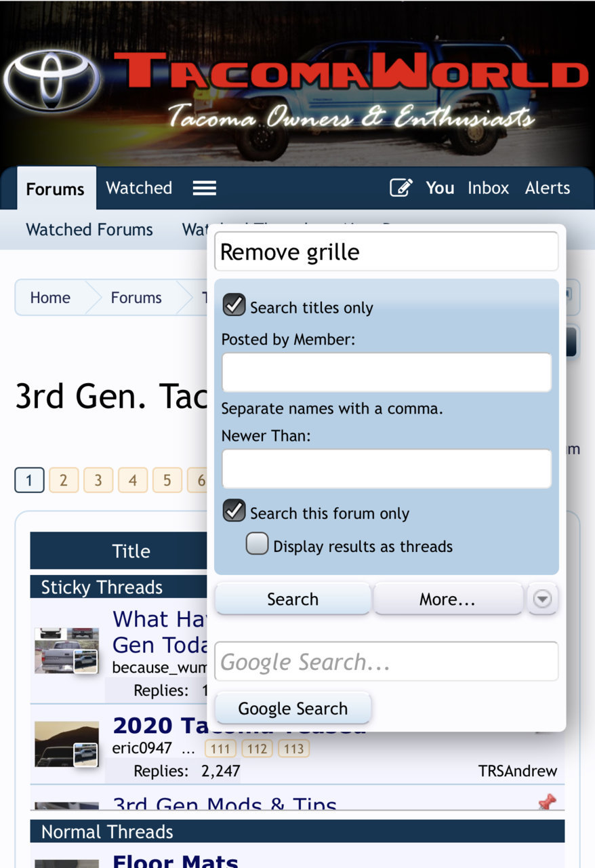Open the Alerts menu item
The image size is (595, 868).
548,188
